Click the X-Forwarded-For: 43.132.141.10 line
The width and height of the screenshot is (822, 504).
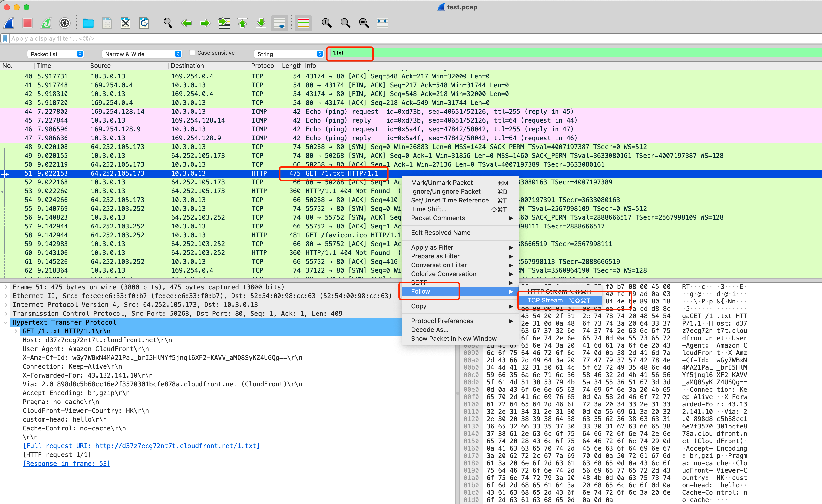tap(87, 375)
